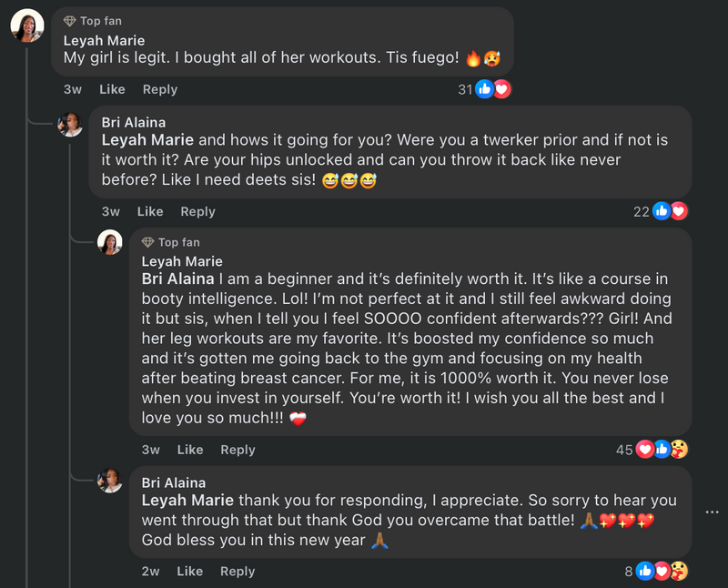
Task: View reaction icons next to count 8
Action: (662, 572)
